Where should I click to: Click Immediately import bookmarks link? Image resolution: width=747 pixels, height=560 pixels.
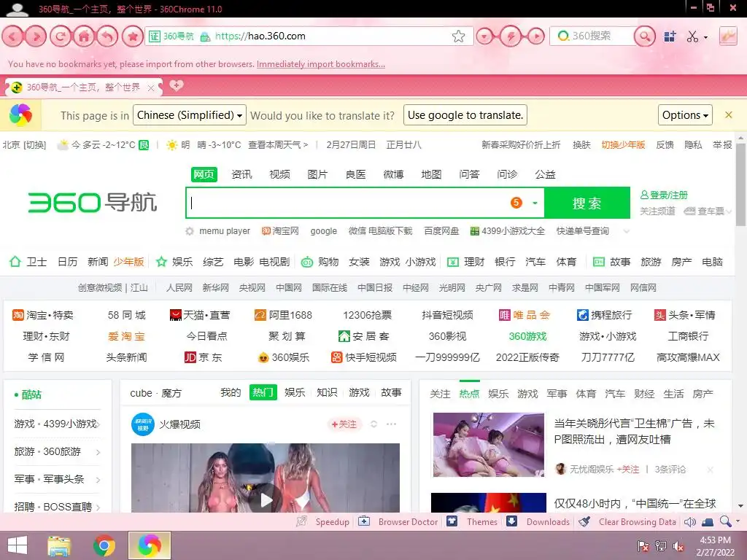pyautogui.click(x=321, y=64)
